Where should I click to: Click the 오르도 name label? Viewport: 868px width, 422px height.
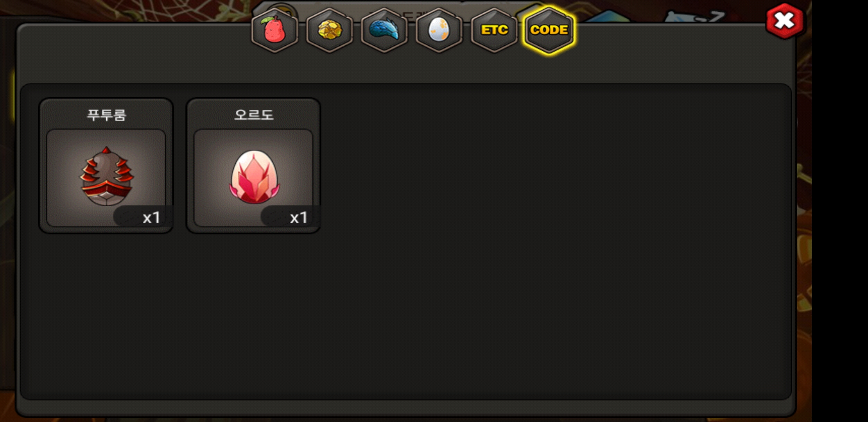tap(254, 115)
